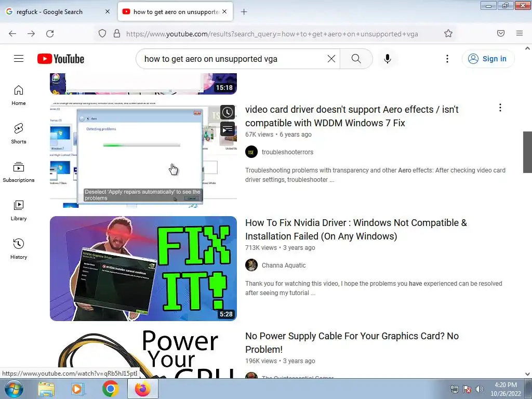Click Troubleshooting problems with transparency description
Screen dimensions: 532x399
click(x=375, y=175)
